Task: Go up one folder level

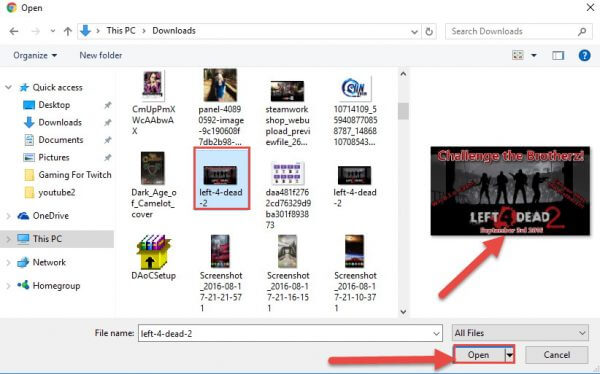Action: [68, 31]
